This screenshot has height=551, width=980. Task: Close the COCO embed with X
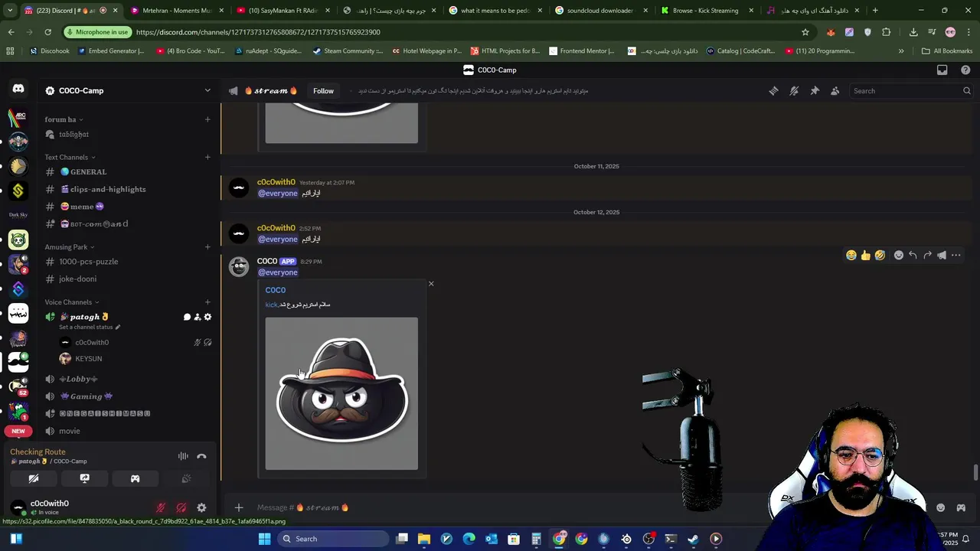point(431,284)
